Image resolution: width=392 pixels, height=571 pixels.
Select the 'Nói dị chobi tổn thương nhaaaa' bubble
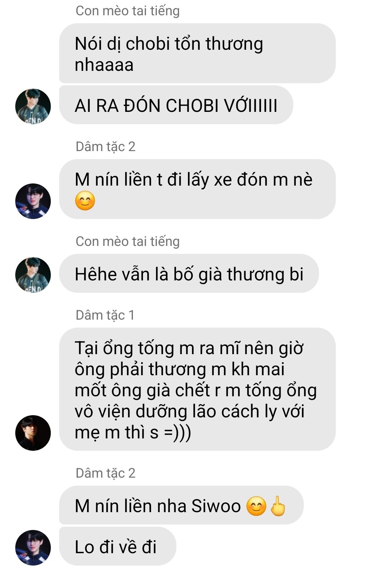[197, 53]
